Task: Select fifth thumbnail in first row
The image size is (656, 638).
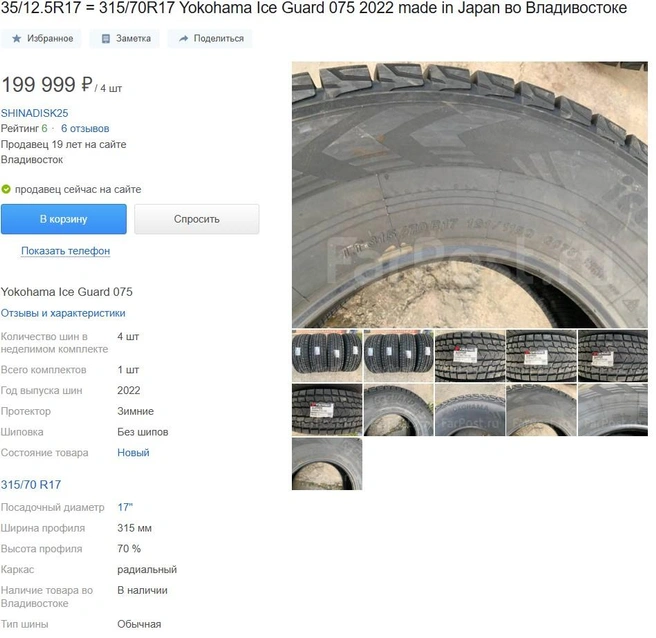Action: point(613,356)
